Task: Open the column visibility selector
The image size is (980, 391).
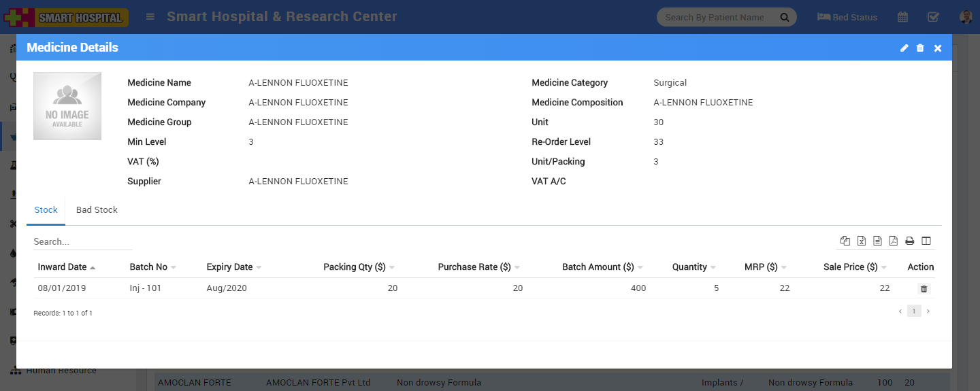Action: pos(926,241)
